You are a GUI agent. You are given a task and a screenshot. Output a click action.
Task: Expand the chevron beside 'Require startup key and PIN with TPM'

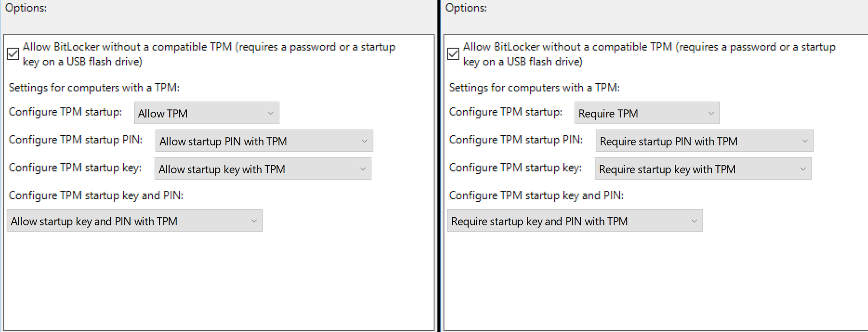[x=694, y=221]
